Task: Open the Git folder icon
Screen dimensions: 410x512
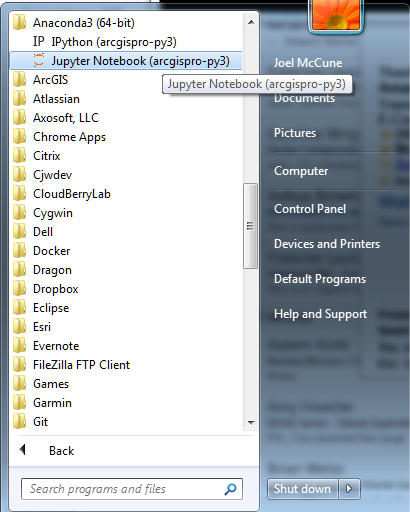Action: [20, 422]
